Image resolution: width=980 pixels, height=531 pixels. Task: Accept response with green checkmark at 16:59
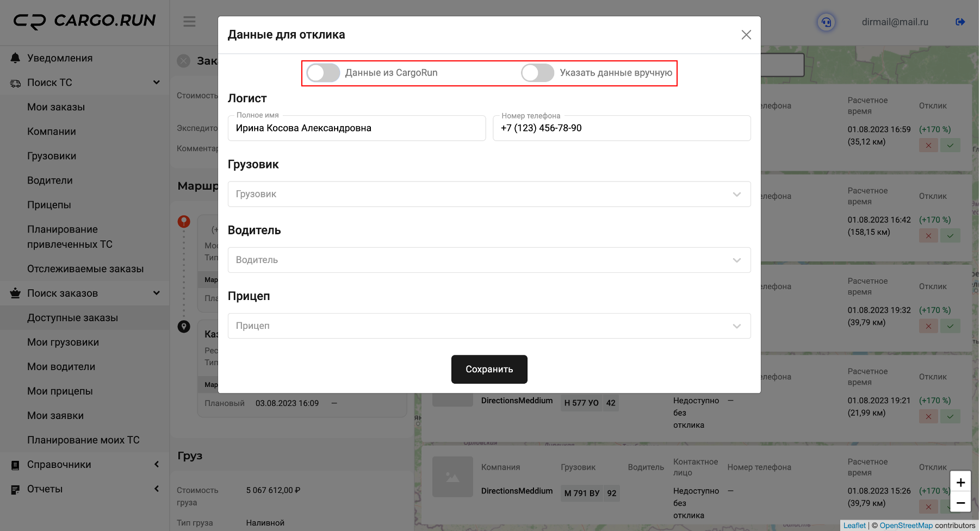(x=950, y=146)
